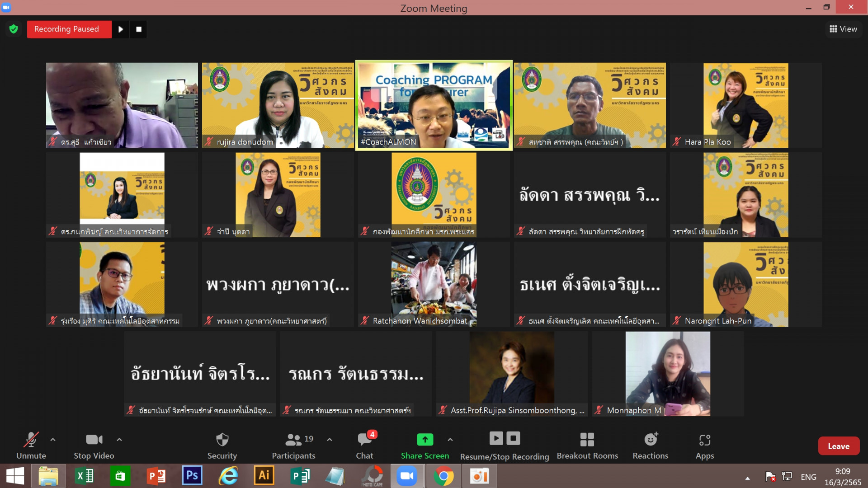
Task: Resume recording from the bottom toolbar
Action: click(x=496, y=438)
